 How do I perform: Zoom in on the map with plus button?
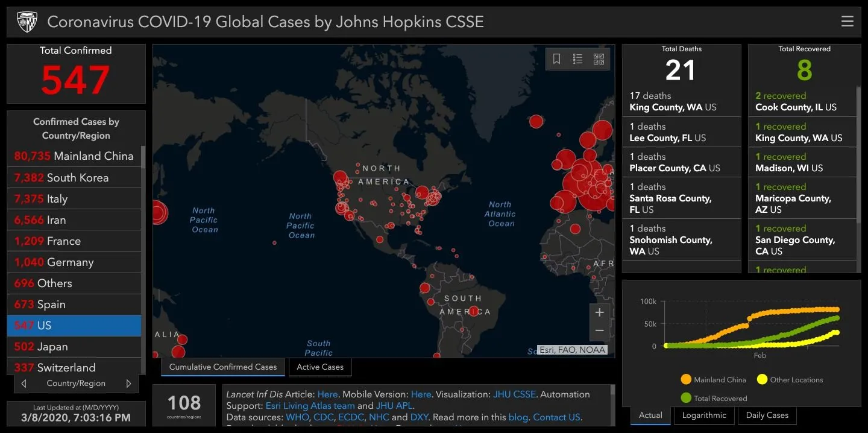599,312
